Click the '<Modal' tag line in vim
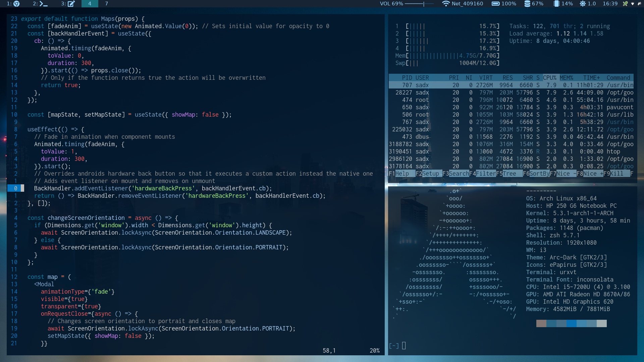This screenshot has height=362, width=644. tap(44, 284)
